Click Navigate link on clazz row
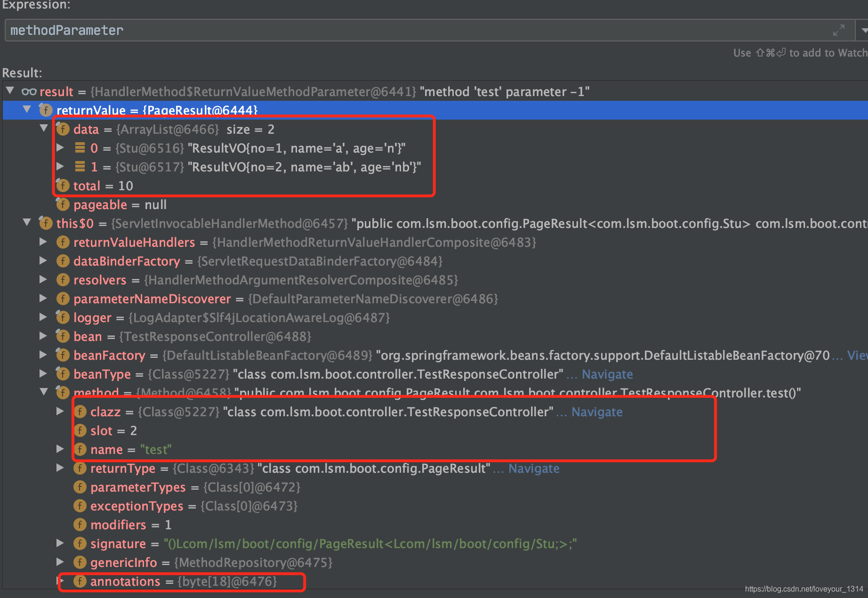The width and height of the screenshot is (868, 598). 597,412
